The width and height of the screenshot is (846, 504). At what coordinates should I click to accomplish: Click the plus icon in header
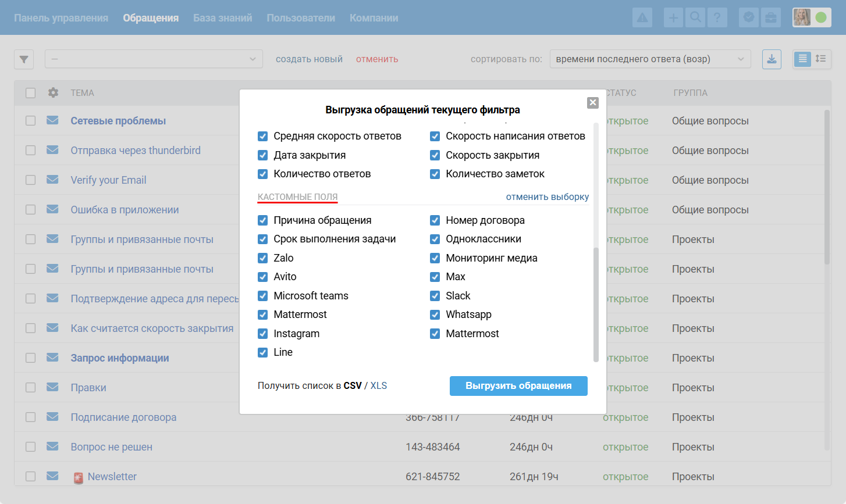tap(673, 17)
